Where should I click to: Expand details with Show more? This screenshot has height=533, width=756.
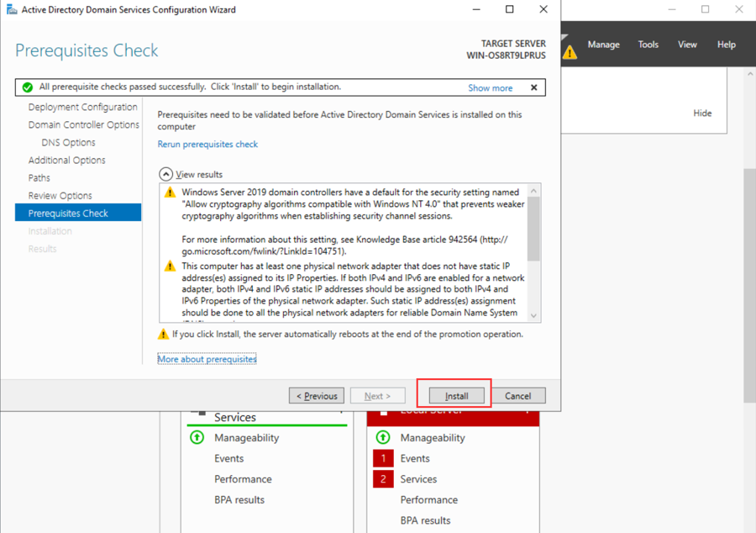(x=490, y=87)
